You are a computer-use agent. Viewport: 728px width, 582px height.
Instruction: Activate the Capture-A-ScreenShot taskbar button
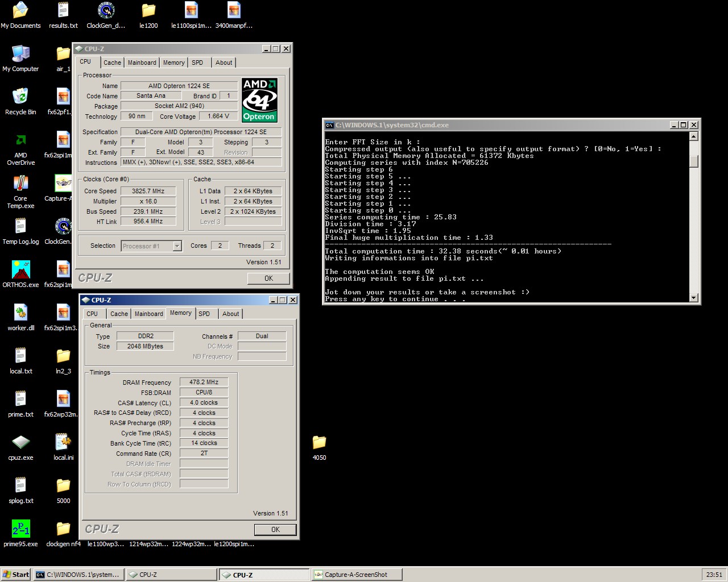pos(357,575)
